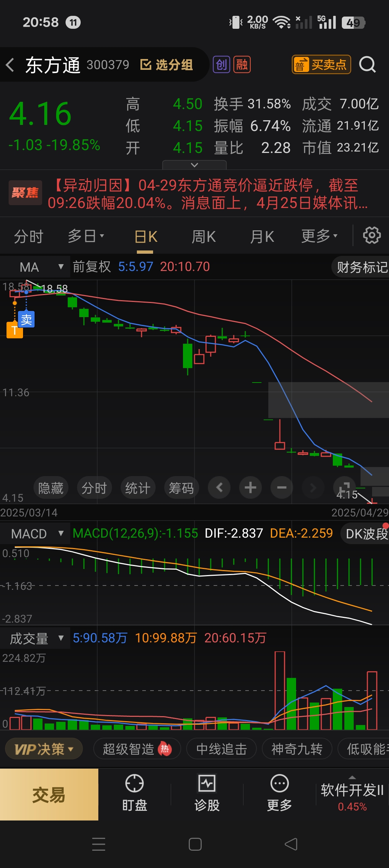Image resolution: width=389 pixels, height=868 pixels.
Task: Select the 中线追击 indicator chip
Action: 222,749
